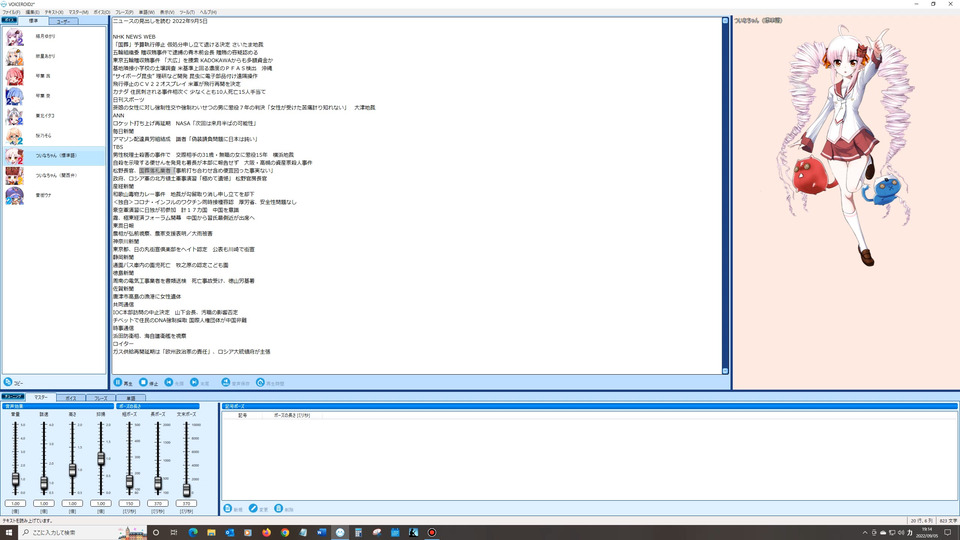Viewport: 960px width, 540px height.
Task: Click the text editor vertical scrollbar
Action: coord(725,195)
